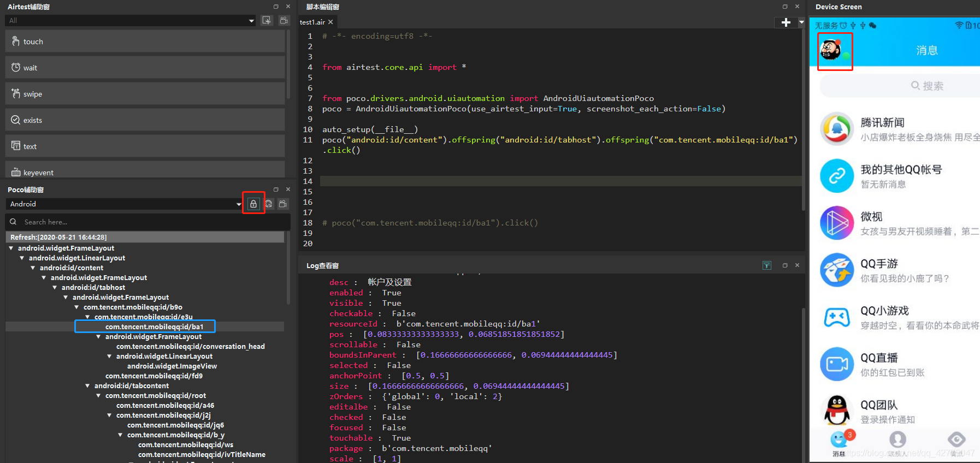The height and width of the screenshot is (463, 980).
Task: Tap the QQ小游戏 gamepad icon
Action: 837,317
